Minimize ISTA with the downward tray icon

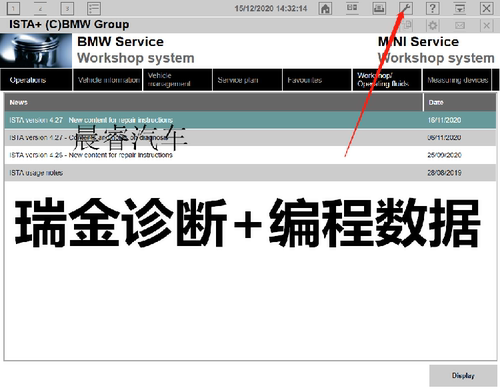(x=459, y=8)
